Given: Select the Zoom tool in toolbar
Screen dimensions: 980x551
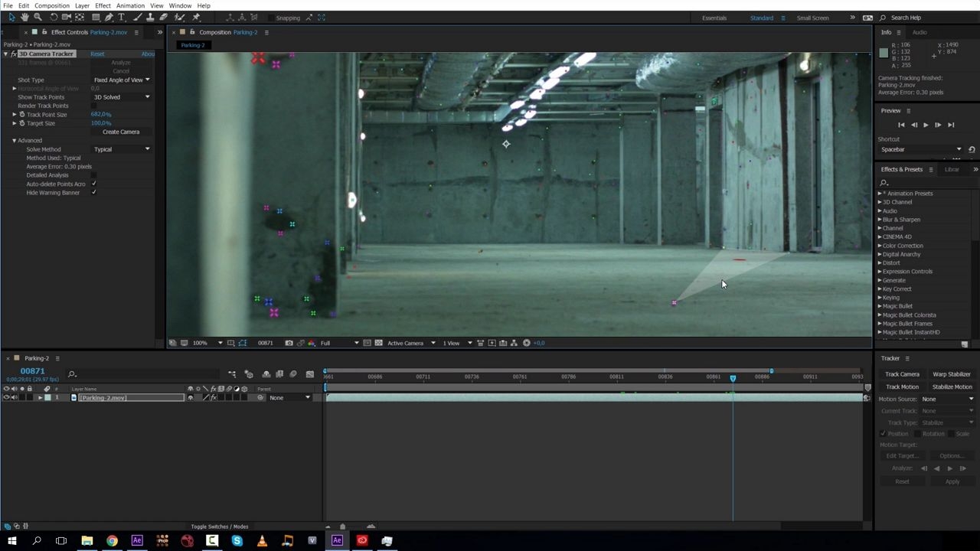Looking at the screenshot, I should (38, 17).
